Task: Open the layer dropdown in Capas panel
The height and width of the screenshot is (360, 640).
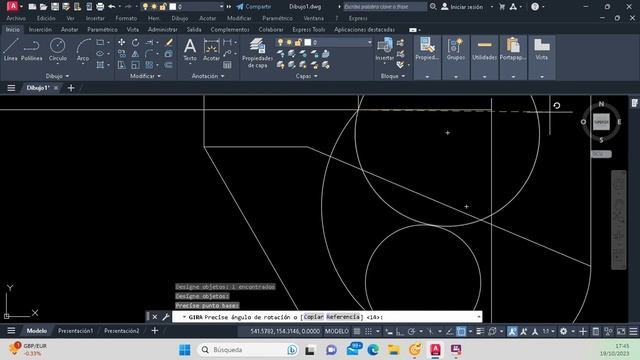Action: tap(369, 42)
